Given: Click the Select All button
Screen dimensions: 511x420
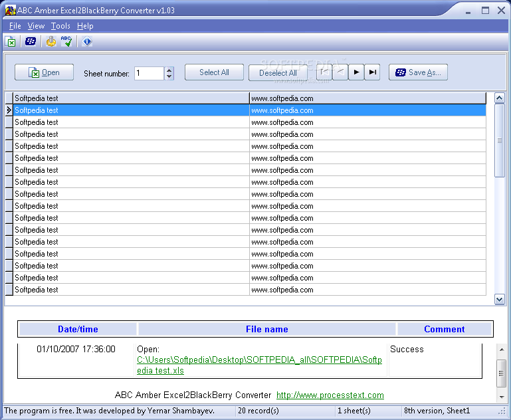Looking at the screenshot, I should coord(214,72).
